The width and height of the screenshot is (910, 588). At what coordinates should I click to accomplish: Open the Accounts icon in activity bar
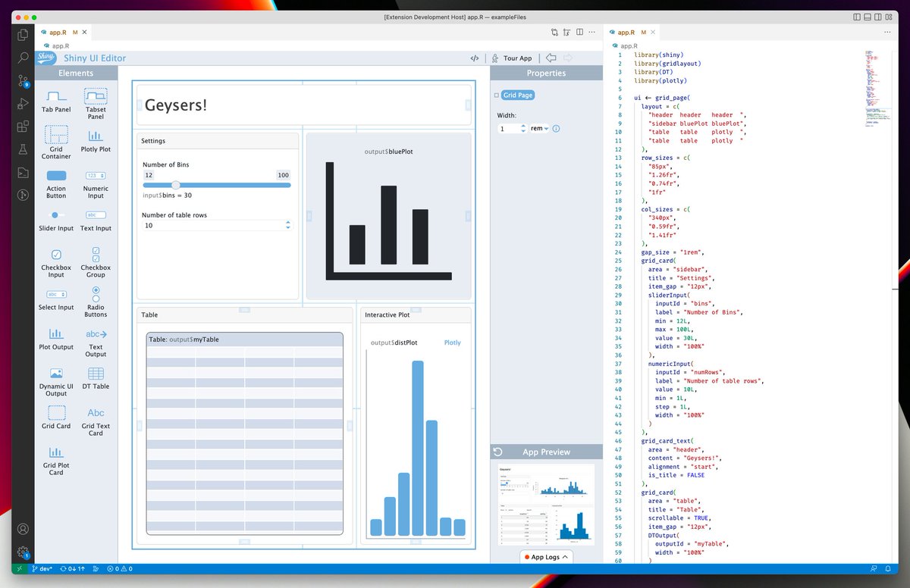click(24, 529)
